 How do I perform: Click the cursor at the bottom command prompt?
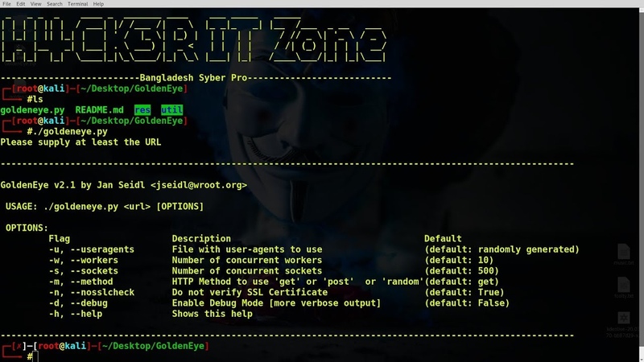[35, 356]
